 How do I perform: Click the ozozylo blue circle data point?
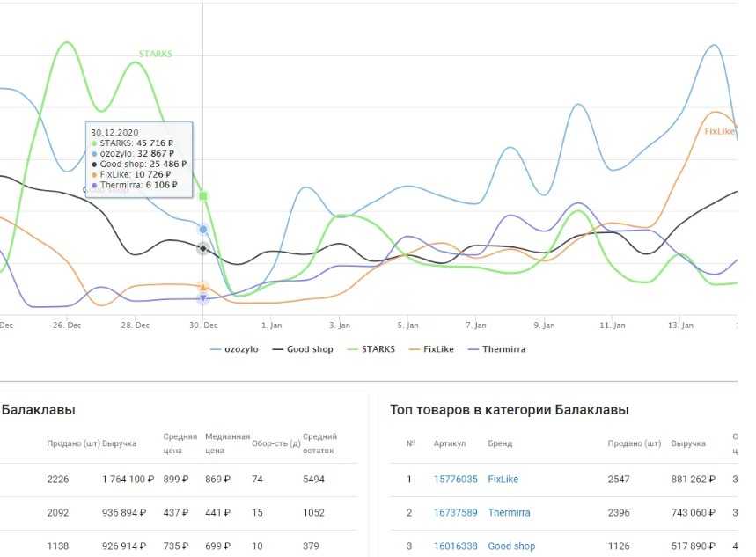[203, 229]
